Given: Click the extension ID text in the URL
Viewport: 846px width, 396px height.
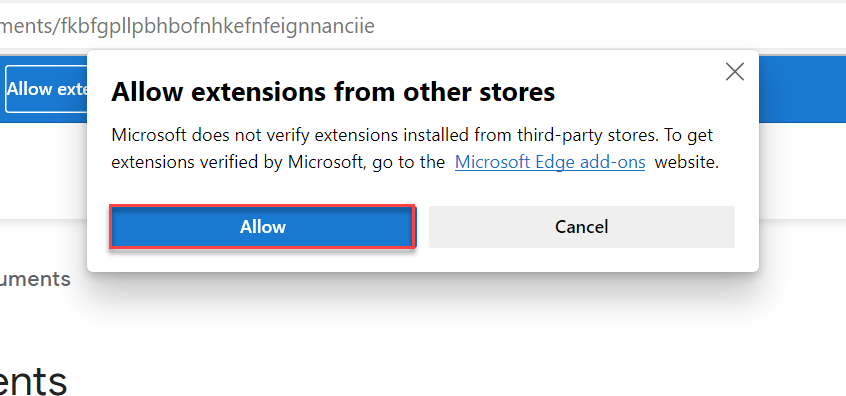Looking at the screenshot, I should click(218, 26).
